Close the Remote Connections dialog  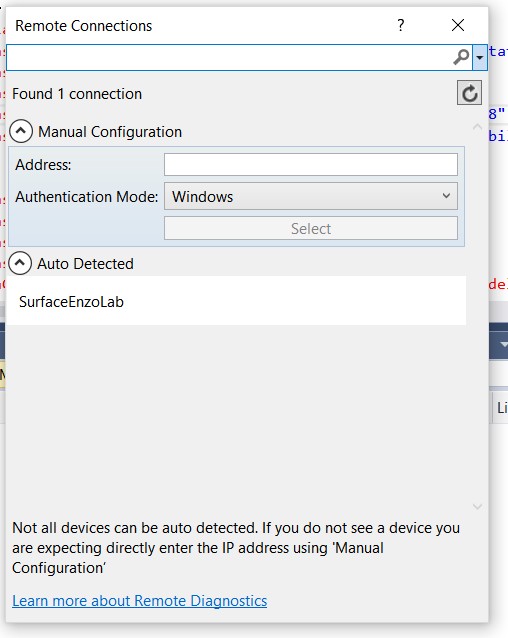[458, 25]
